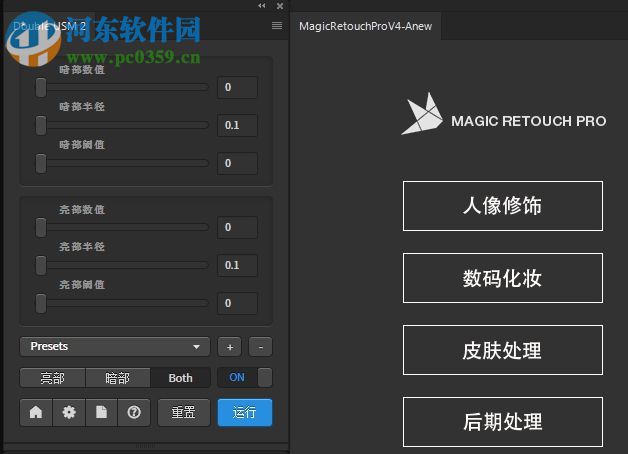The width and height of the screenshot is (628, 454).
Task: Open the panel hamburger menu icon
Action: [x=277, y=26]
